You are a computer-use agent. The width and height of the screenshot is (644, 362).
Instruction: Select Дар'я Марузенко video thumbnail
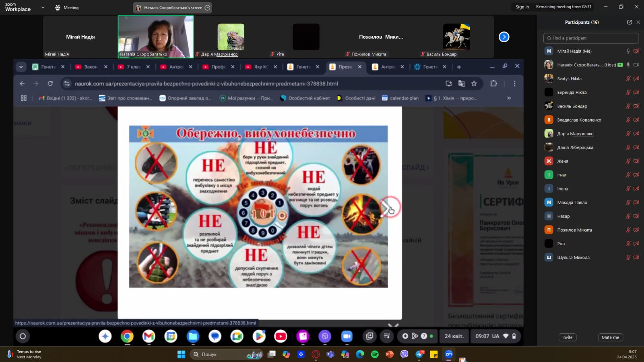click(x=231, y=37)
